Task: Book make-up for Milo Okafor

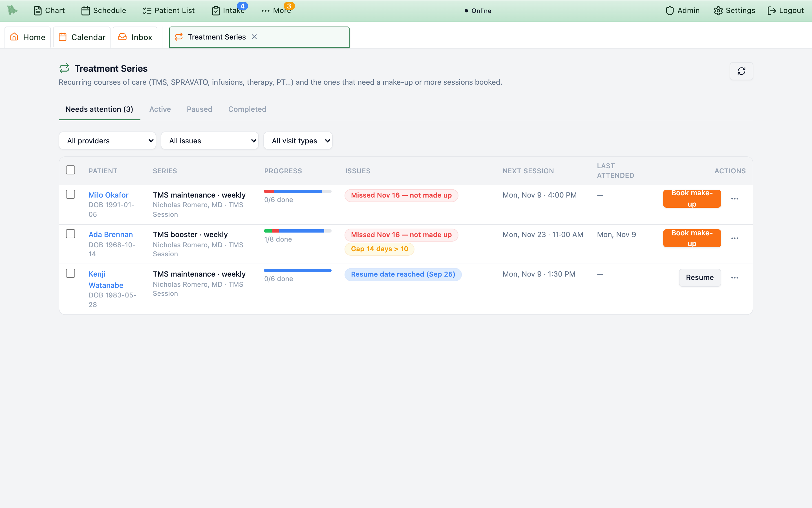Action: (692, 199)
